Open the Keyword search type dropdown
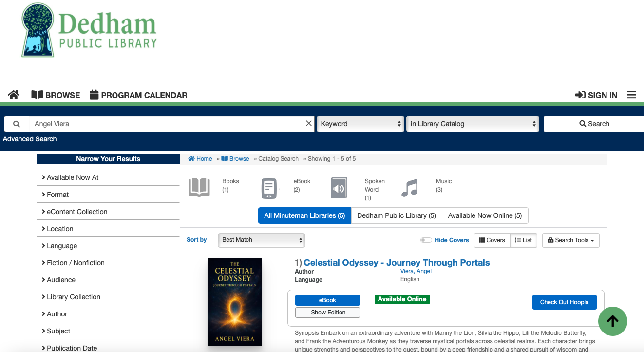Image resolution: width=644 pixels, height=352 pixels. click(x=360, y=124)
